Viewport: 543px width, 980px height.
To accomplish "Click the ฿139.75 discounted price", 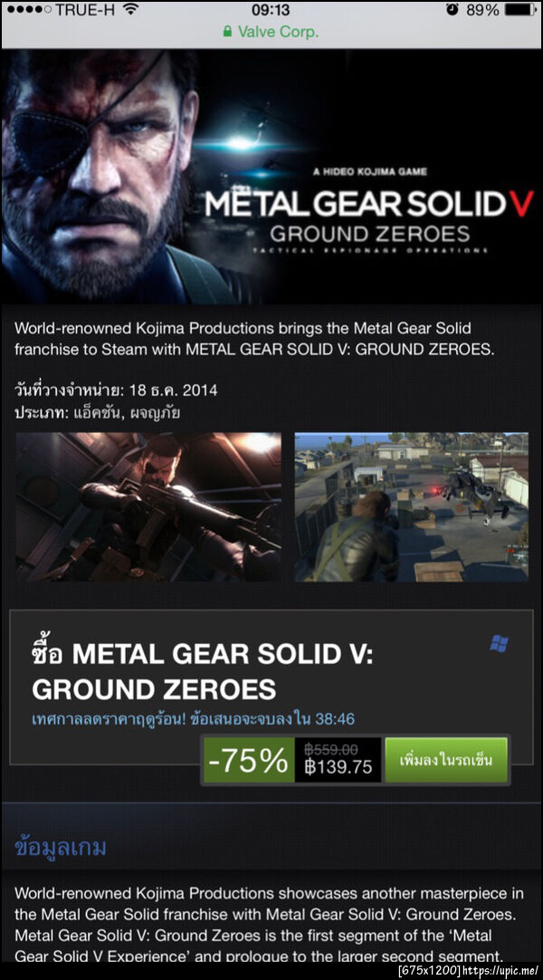I will (338, 767).
